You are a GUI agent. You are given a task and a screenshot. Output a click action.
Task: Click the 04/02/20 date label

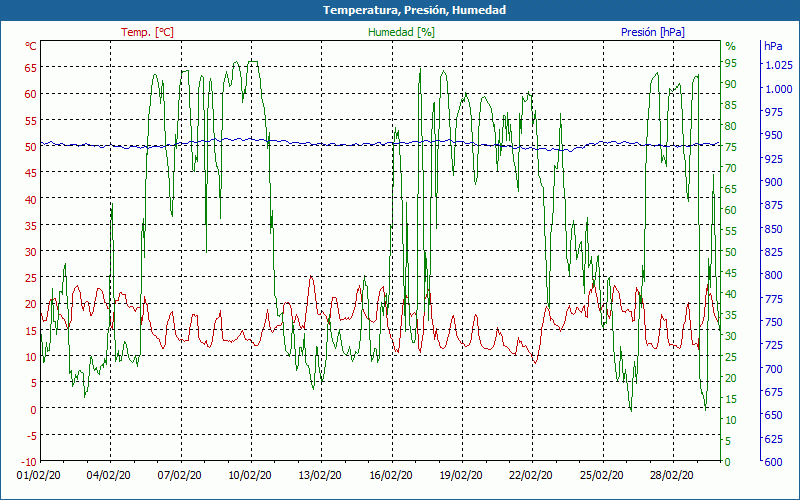coord(108,476)
